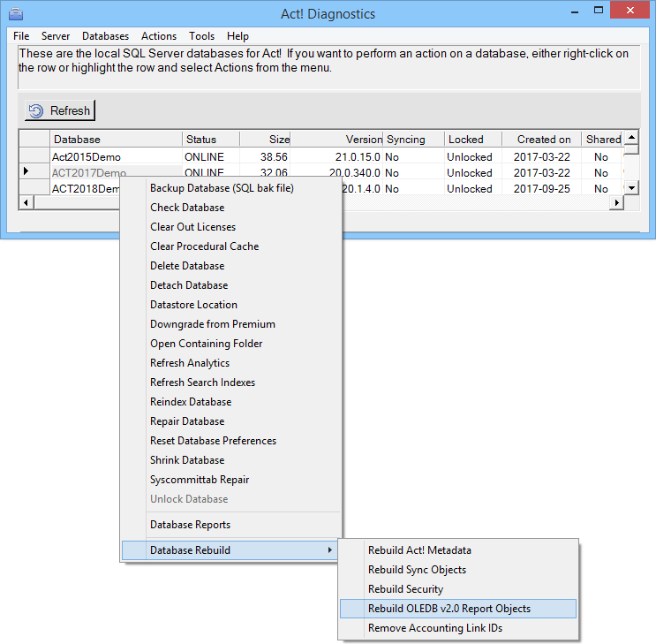Expand the Database Rebuild submenu

tap(230, 550)
